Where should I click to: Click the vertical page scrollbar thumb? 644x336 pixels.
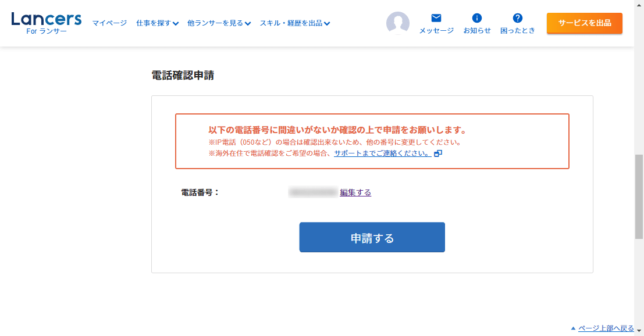639,196
